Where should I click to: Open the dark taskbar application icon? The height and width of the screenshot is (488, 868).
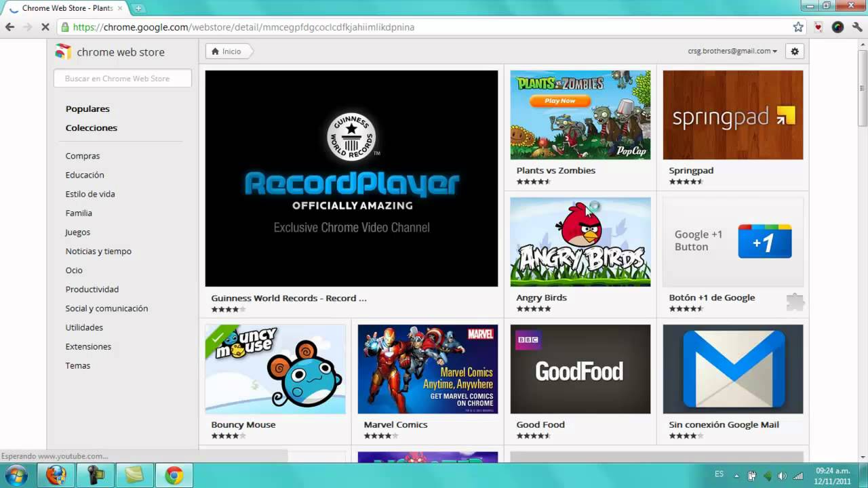tap(95, 475)
